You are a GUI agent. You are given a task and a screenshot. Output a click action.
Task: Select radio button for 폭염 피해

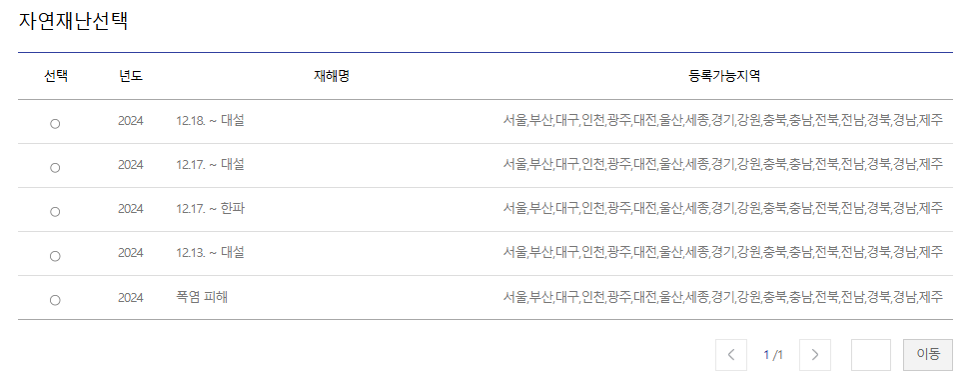click(55, 300)
